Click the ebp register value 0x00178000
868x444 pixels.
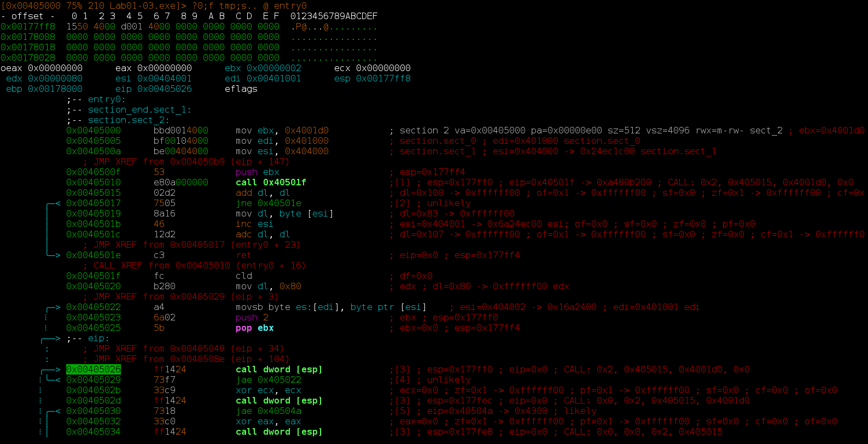coord(55,89)
